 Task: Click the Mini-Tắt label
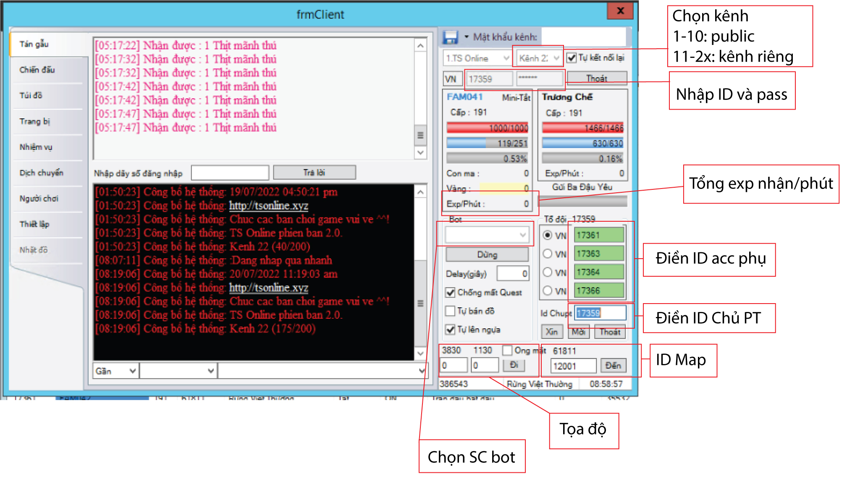tap(516, 97)
